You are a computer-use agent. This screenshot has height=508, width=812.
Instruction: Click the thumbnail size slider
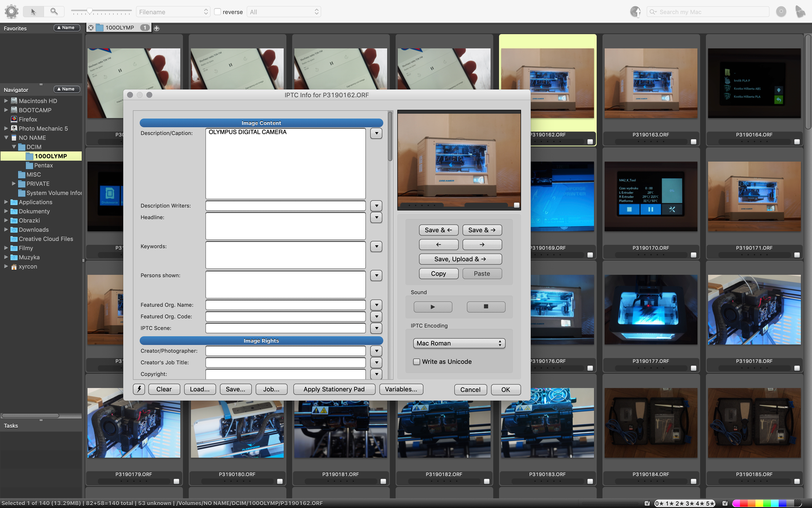pos(101,11)
